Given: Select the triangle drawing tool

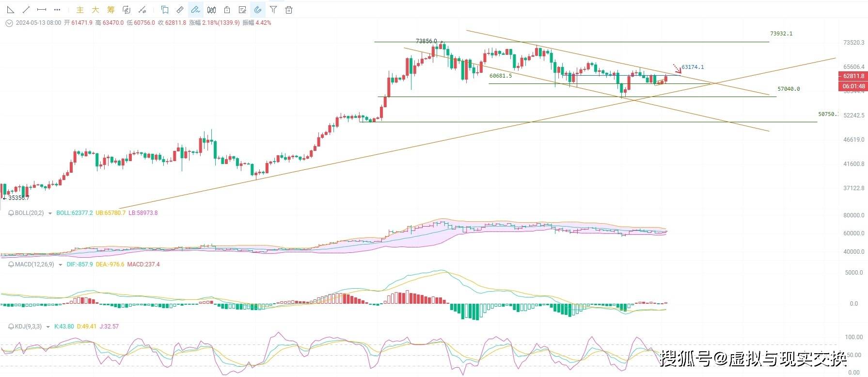Looking at the screenshot, I should 11,10.
